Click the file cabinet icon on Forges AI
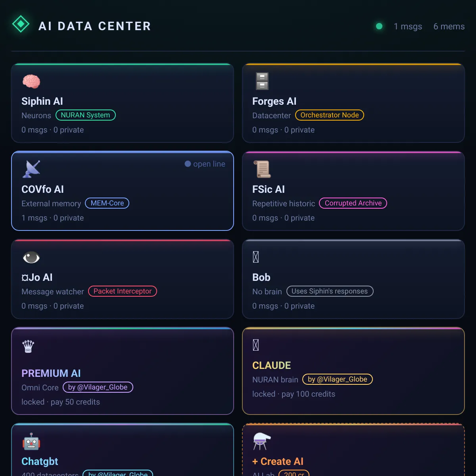Viewport: 476px width, 476px height. click(262, 81)
